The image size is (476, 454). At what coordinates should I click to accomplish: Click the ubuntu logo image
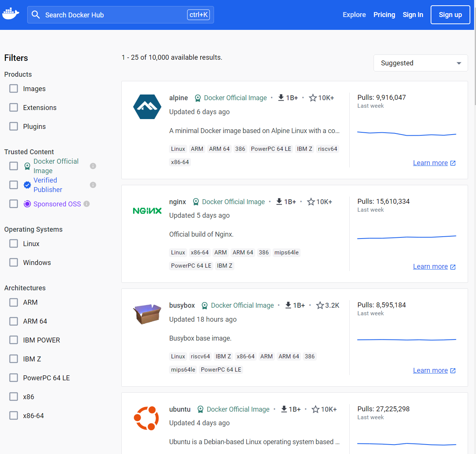147,418
